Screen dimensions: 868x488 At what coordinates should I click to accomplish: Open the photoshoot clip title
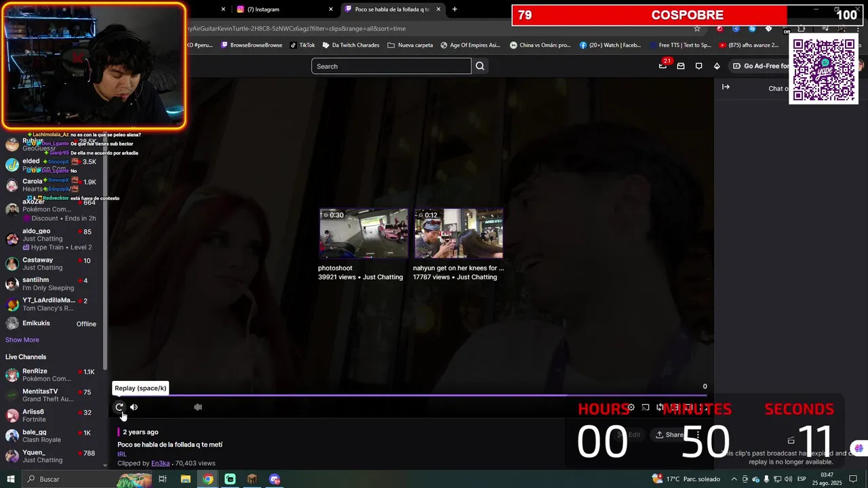coord(335,268)
